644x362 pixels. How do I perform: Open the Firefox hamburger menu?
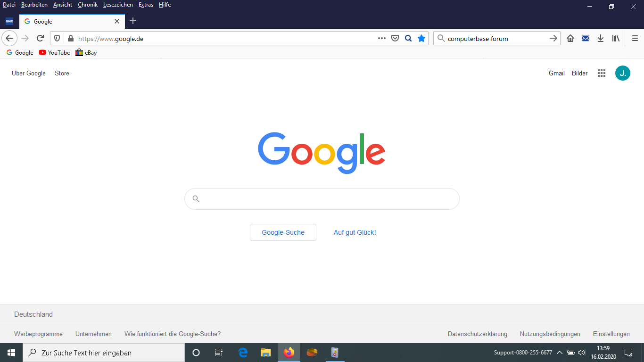click(x=635, y=38)
